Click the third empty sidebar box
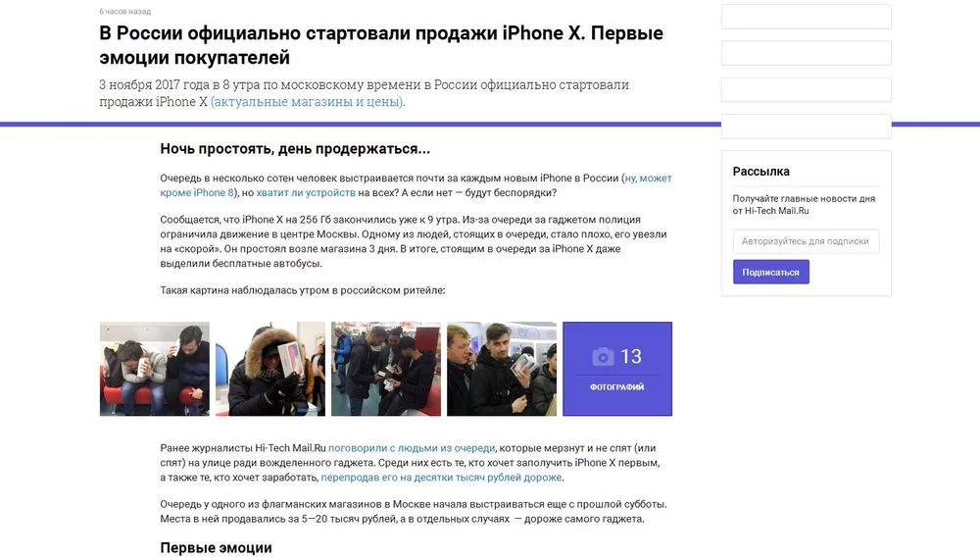The height and width of the screenshot is (560, 980). click(807, 89)
